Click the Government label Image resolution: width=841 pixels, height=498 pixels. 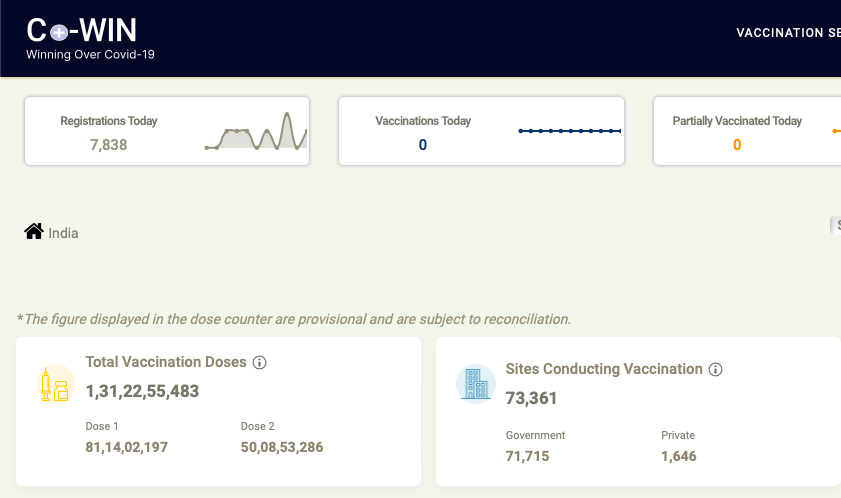point(535,435)
